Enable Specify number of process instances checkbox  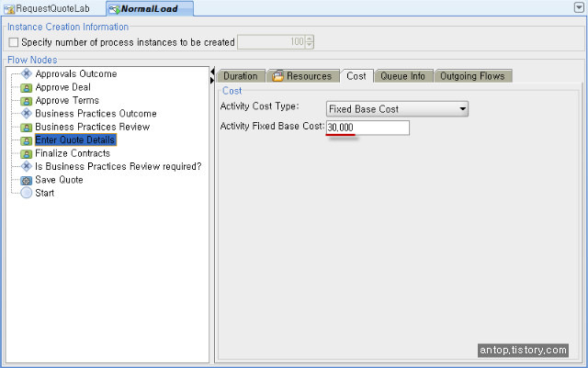click(x=14, y=42)
